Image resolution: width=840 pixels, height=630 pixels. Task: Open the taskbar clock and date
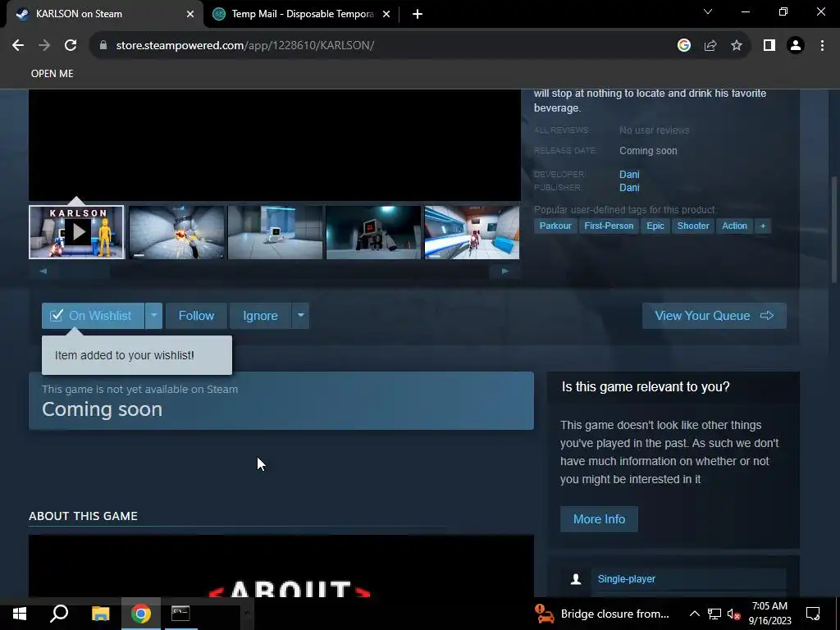(x=769, y=614)
